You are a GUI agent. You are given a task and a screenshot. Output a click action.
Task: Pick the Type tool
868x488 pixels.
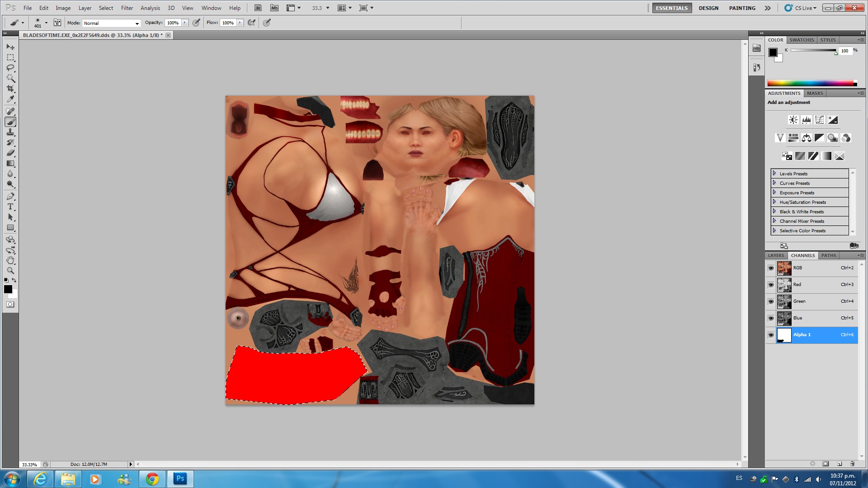tap(10, 206)
